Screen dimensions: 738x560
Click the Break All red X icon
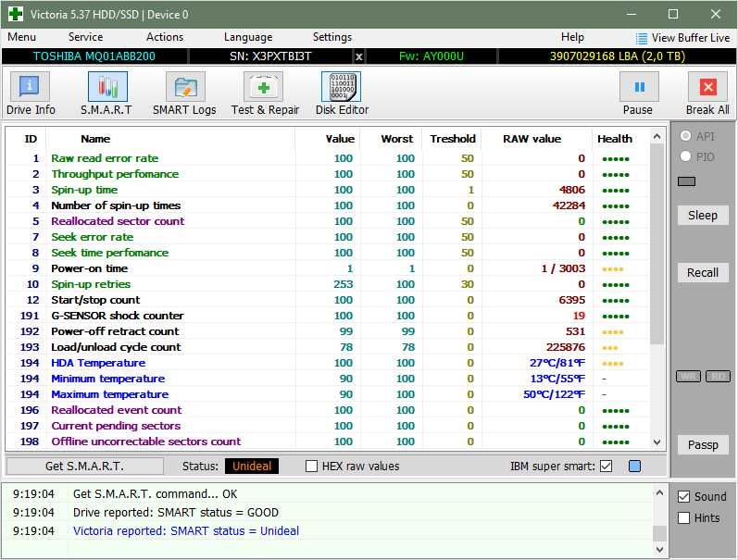[707, 87]
